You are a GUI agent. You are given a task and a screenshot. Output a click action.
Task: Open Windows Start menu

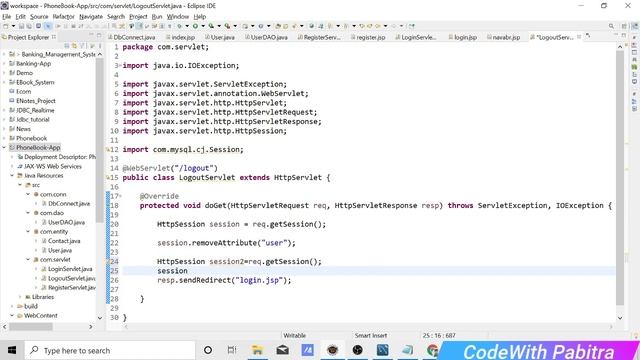pyautogui.click(x=12, y=350)
